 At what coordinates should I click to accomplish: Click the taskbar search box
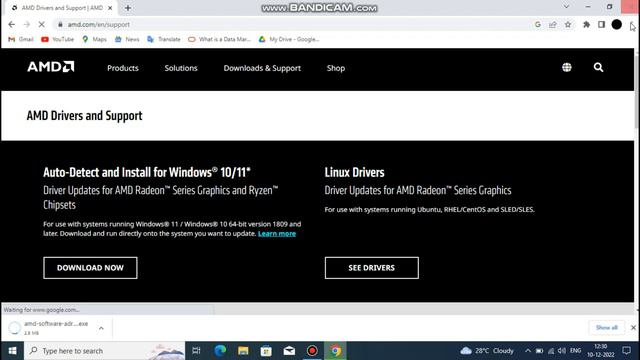[x=104, y=351]
